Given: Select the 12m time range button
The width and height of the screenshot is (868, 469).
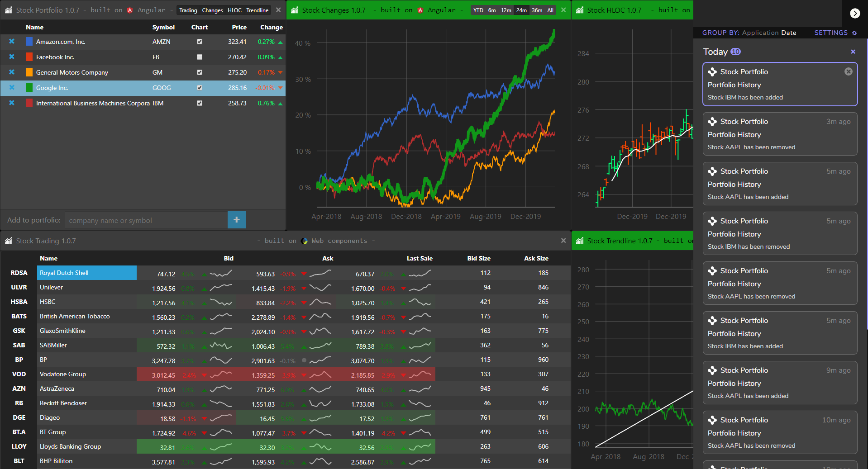Looking at the screenshot, I should tap(506, 10).
